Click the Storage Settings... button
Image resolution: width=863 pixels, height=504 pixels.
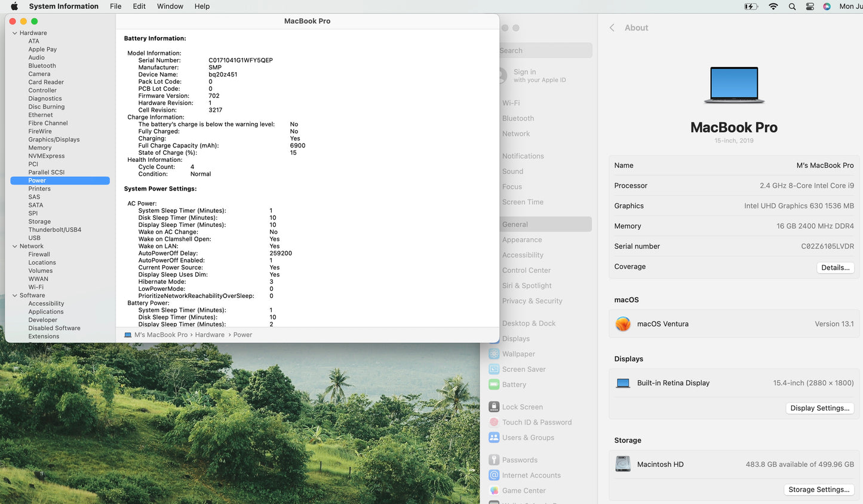click(x=818, y=490)
